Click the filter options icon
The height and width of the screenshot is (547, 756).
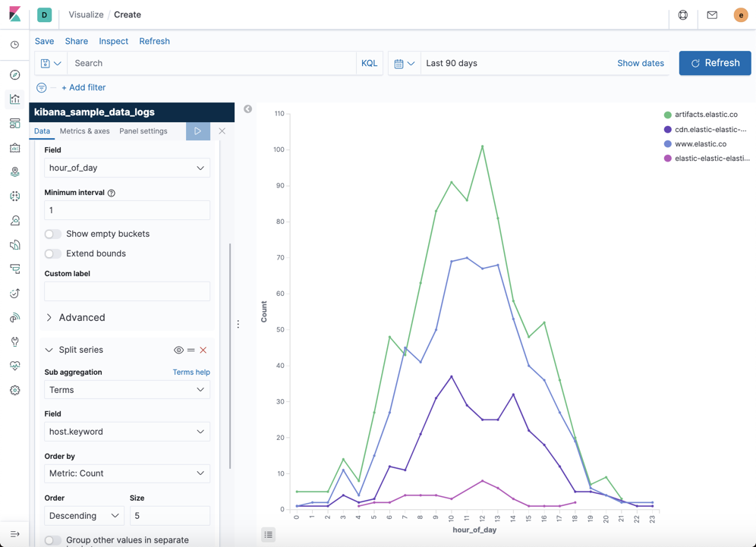(42, 88)
